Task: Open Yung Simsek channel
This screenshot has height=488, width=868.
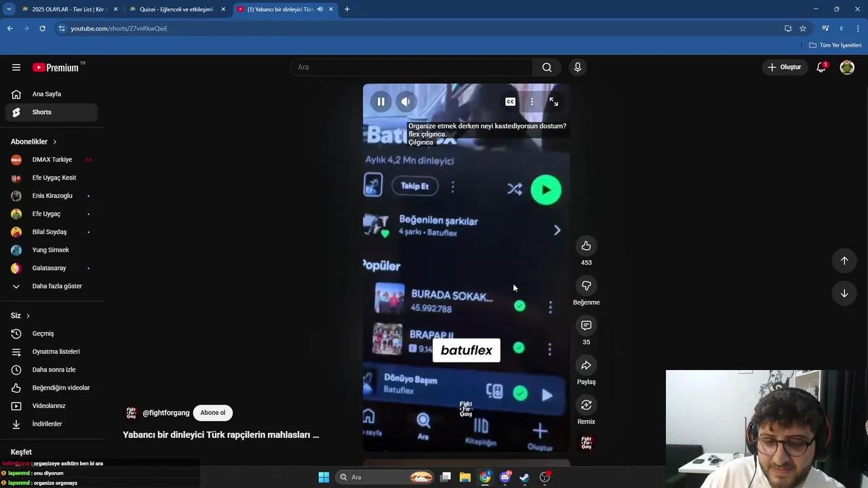Action: [52, 250]
